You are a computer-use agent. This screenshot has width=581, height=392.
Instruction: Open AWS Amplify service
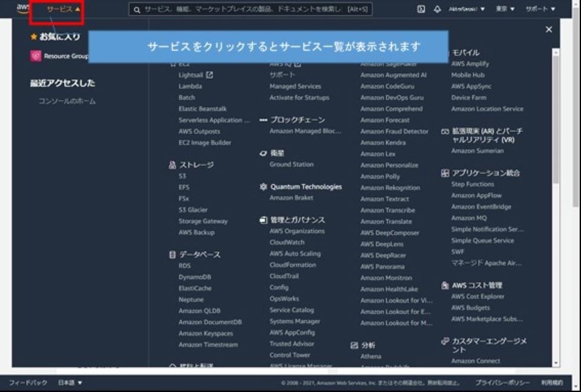coord(470,64)
